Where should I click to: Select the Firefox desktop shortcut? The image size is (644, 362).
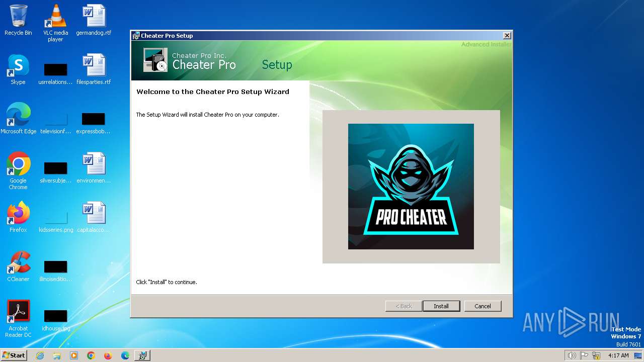click(x=18, y=217)
